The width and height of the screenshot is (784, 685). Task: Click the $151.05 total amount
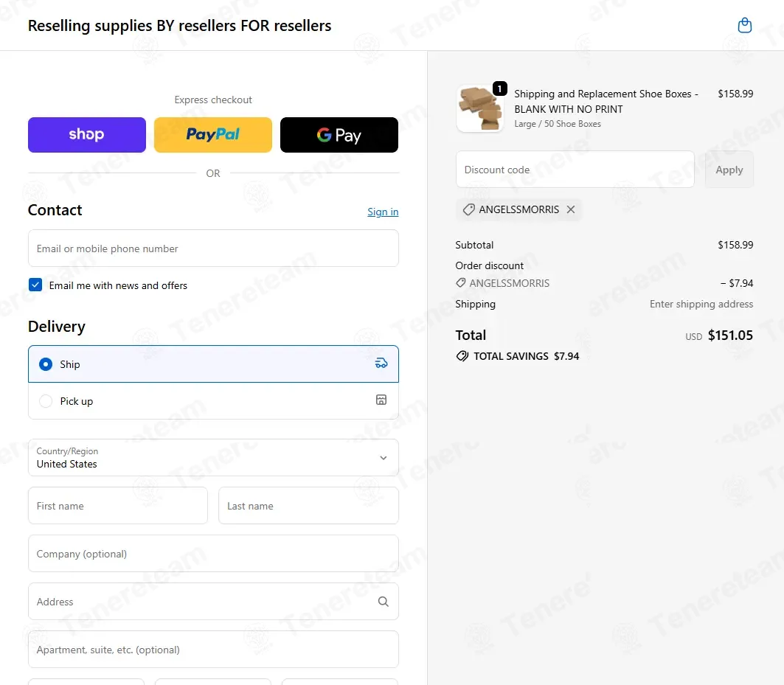coord(730,335)
